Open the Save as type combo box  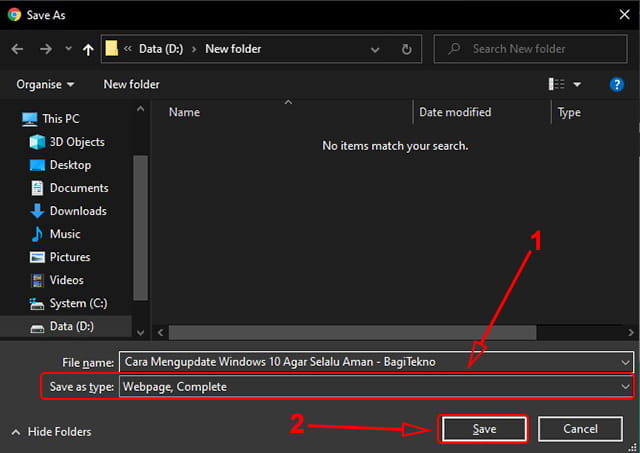point(376,386)
